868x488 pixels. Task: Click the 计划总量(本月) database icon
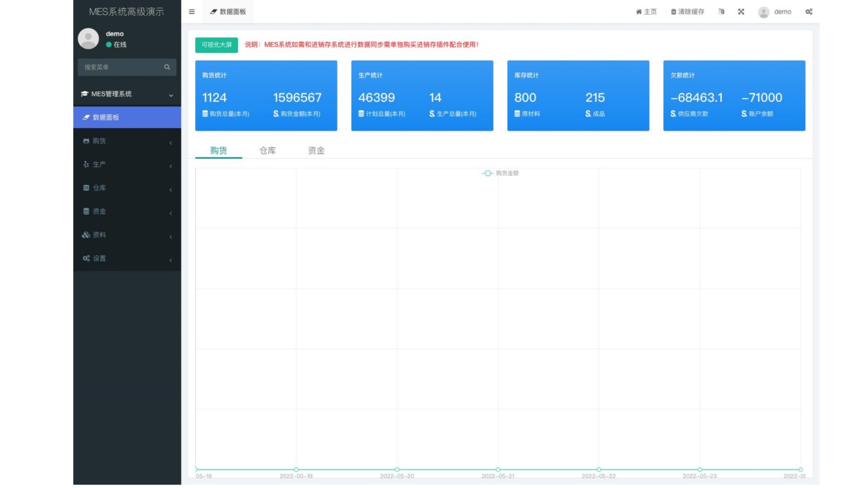[x=361, y=114]
